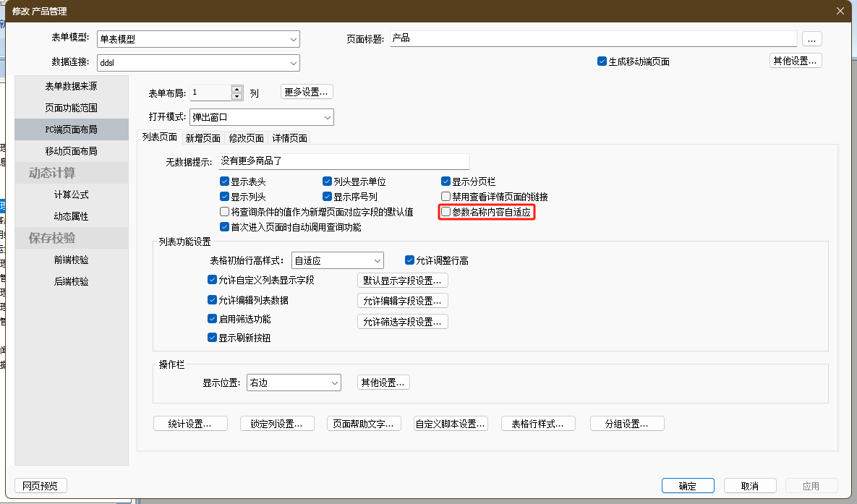The width and height of the screenshot is (857, 504).
Task: Switch to the 新增页面 tab
Action: (x=202, y=138)
